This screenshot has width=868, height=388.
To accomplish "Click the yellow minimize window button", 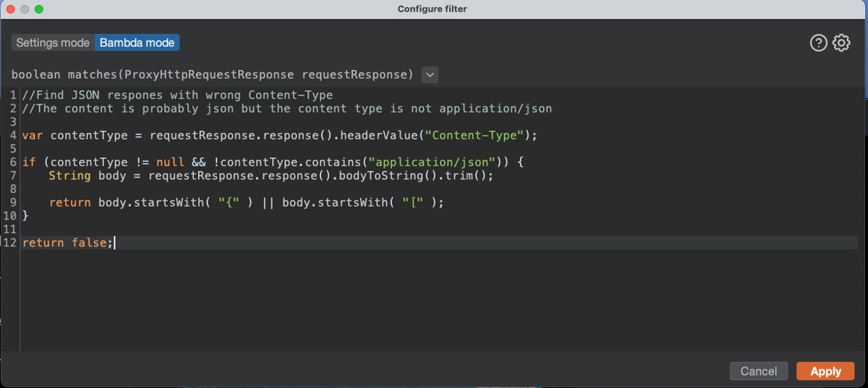I will click(x=25, y=9).
